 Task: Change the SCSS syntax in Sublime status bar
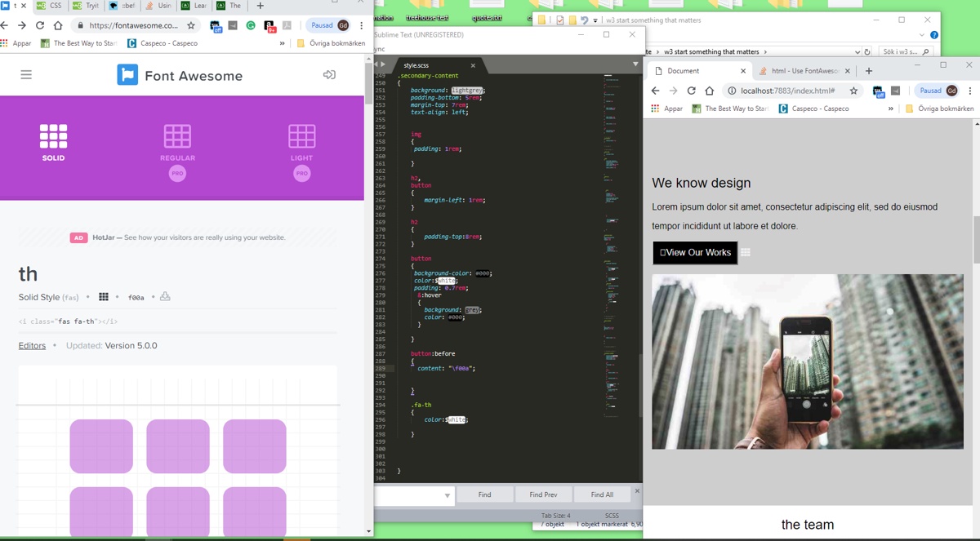[x=612, y=516]
